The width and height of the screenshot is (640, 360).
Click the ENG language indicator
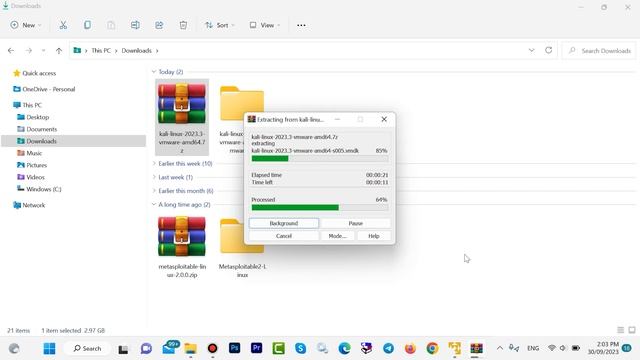click(x=533, y=348)
